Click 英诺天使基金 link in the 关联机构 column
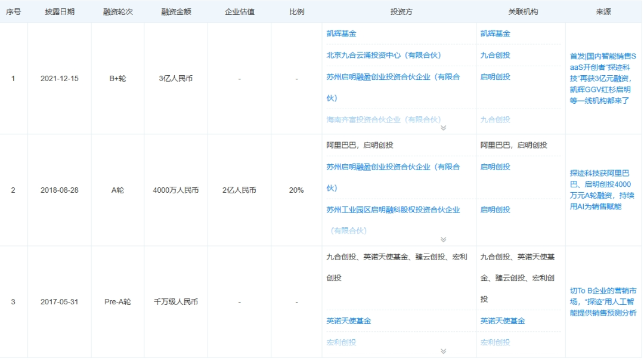644x361 pixels. pyautogui.click(x=502, y=321)
